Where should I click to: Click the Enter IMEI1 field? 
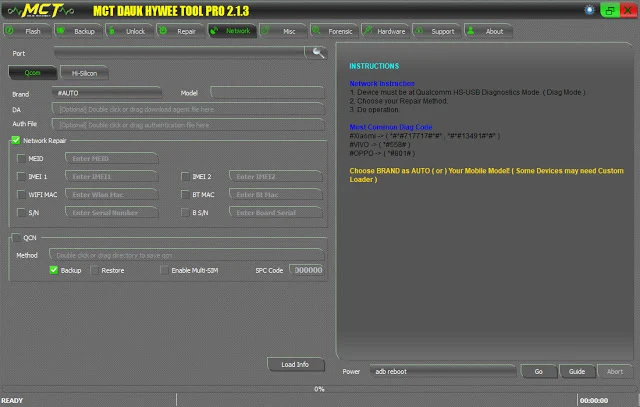tap(112, 176)
